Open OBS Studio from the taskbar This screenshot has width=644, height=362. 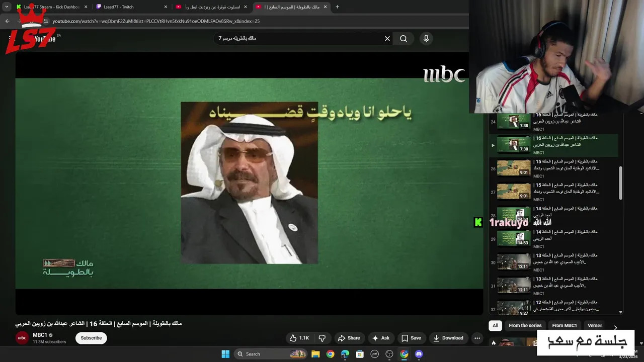(x=389, y=354)
